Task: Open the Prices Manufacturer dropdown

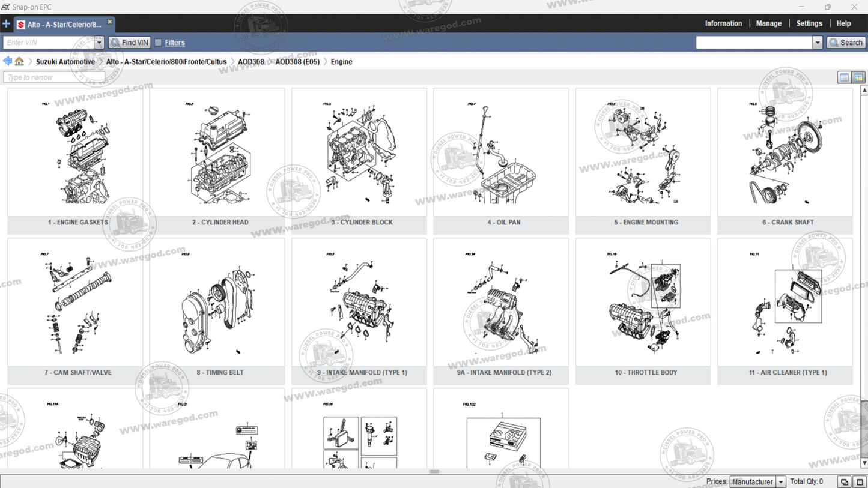Action: pyautogui.click(x=781, y=481)
